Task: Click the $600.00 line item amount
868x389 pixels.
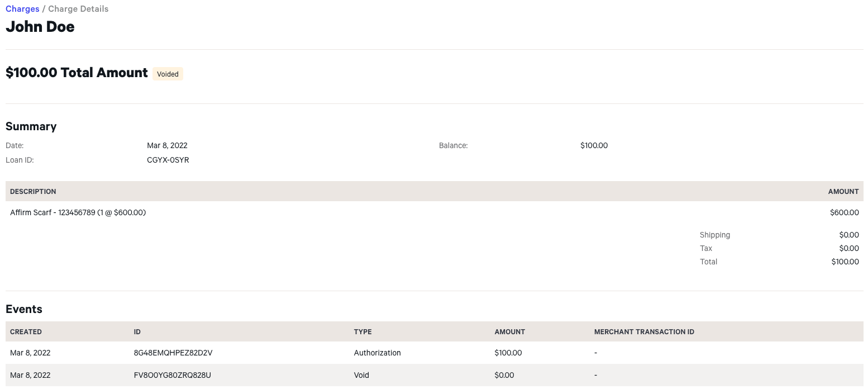Action: [844, 212]
